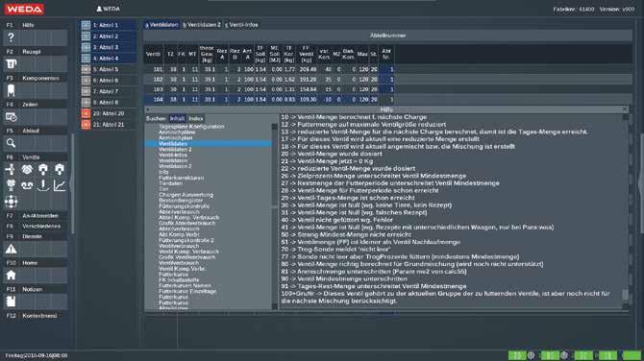
Task: Open the Suchen tab in help
Action: (156, 118)
